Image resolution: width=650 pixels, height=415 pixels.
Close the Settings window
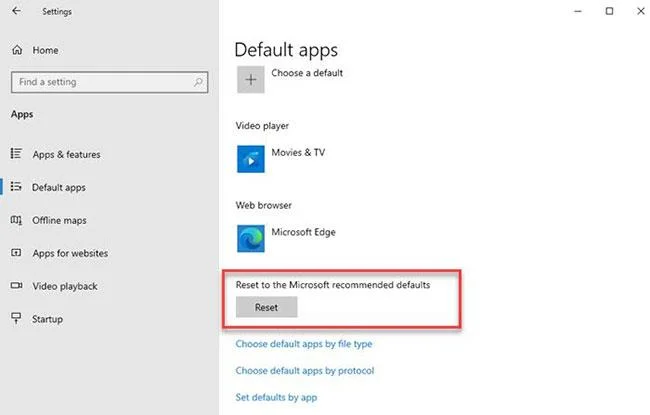click(x=641, y=11)
